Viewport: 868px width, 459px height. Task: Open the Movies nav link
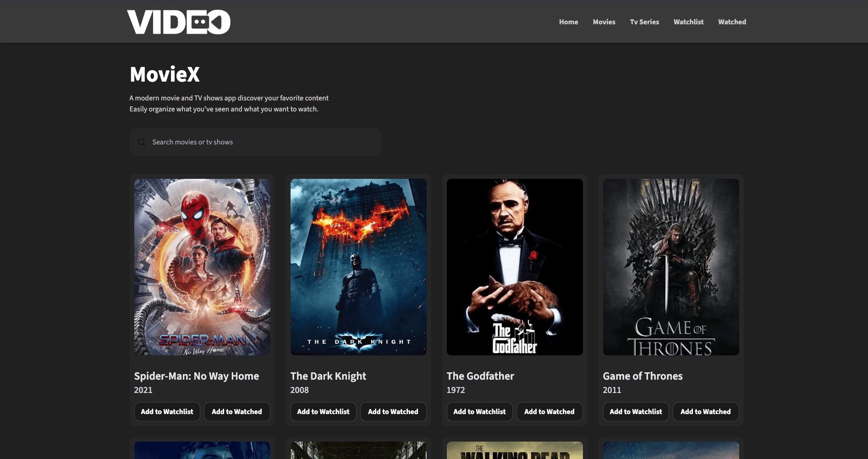click(x=604, y=22)
